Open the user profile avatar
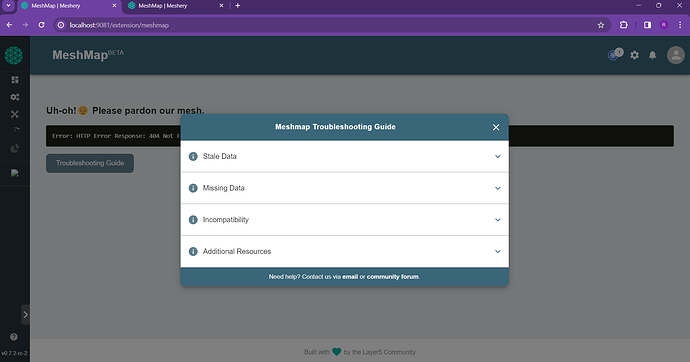Viewport: 690px width, 362px height. (x=675, y=55)
